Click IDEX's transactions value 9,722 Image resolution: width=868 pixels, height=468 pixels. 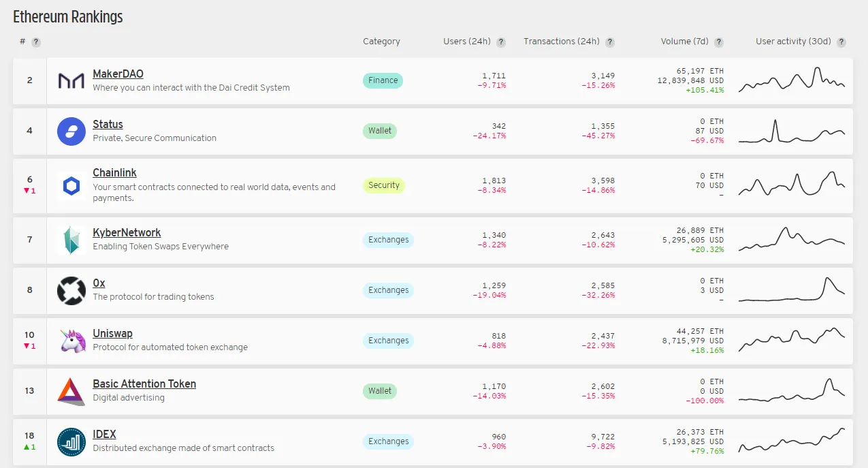tap(601, 437)
